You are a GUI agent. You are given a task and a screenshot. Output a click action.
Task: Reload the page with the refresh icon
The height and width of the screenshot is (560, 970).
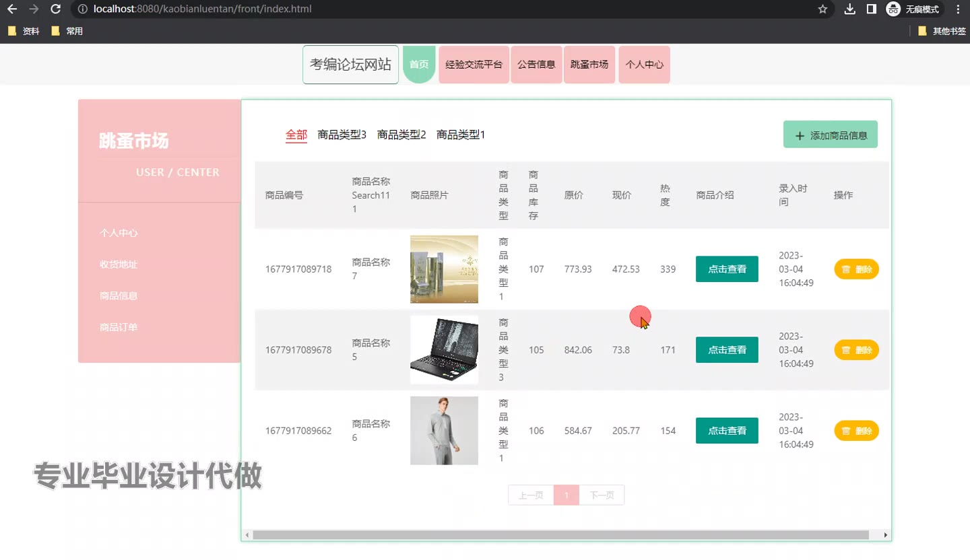(x=56, y=9)
